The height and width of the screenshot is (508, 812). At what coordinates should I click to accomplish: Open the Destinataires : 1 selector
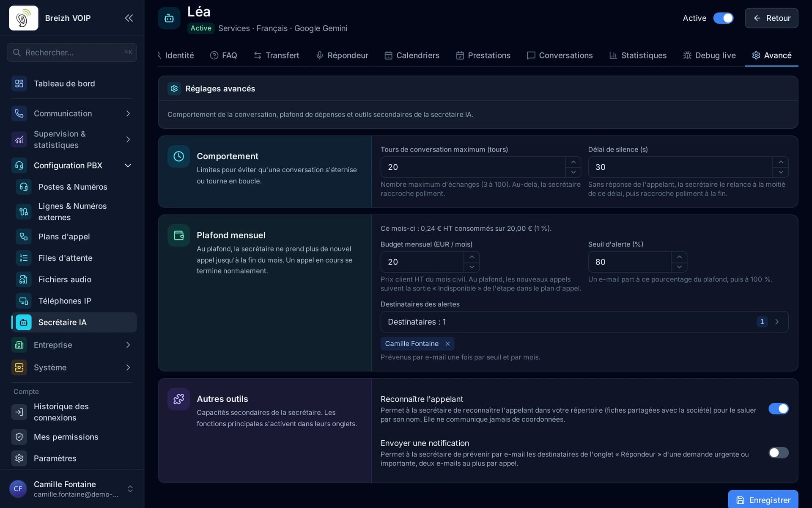point(584,322)
